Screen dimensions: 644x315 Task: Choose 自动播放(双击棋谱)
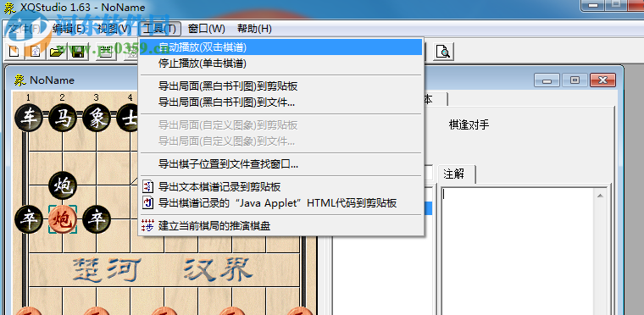tap(281, 47)
